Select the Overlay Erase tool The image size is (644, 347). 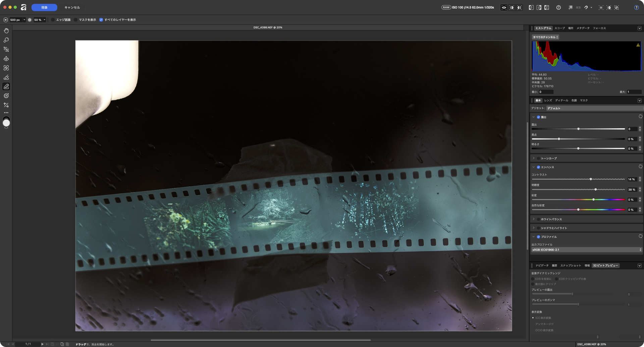click(x=6, y=87)
